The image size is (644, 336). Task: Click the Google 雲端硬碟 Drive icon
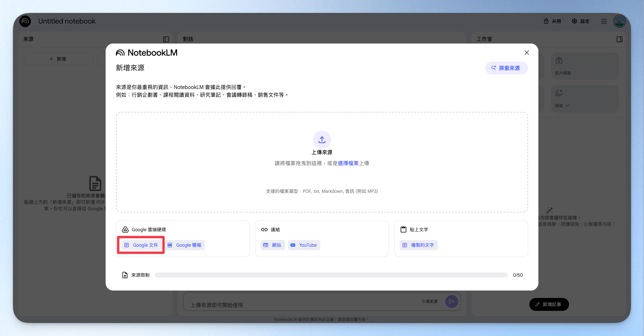(125, 230)
